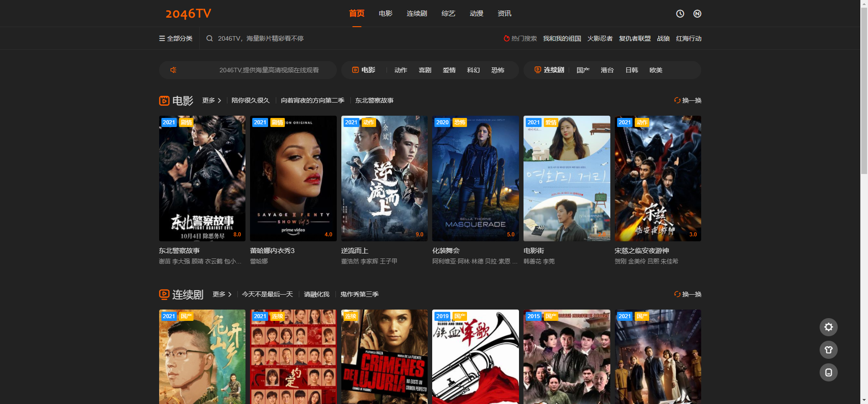Click the mobile phone floating button
The image size is (868, 404).
pyautogui.click(x=828, y=372)
